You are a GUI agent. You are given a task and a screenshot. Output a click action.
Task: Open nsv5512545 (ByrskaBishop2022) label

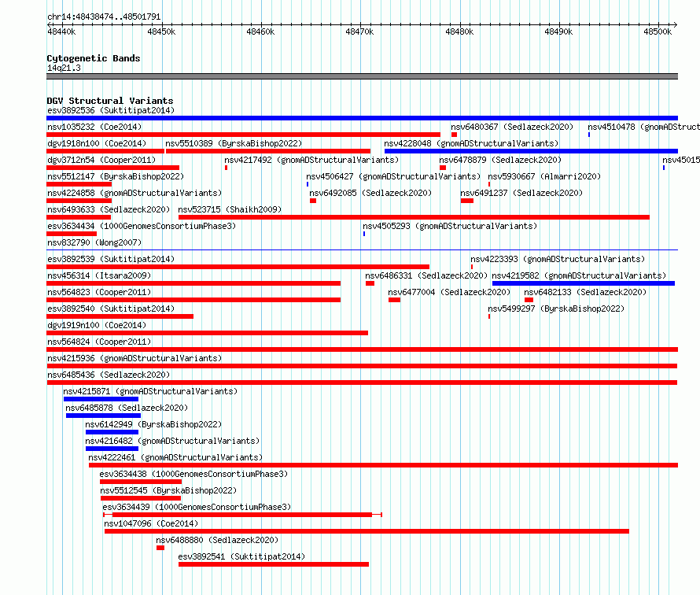click(x=168, y=490)
